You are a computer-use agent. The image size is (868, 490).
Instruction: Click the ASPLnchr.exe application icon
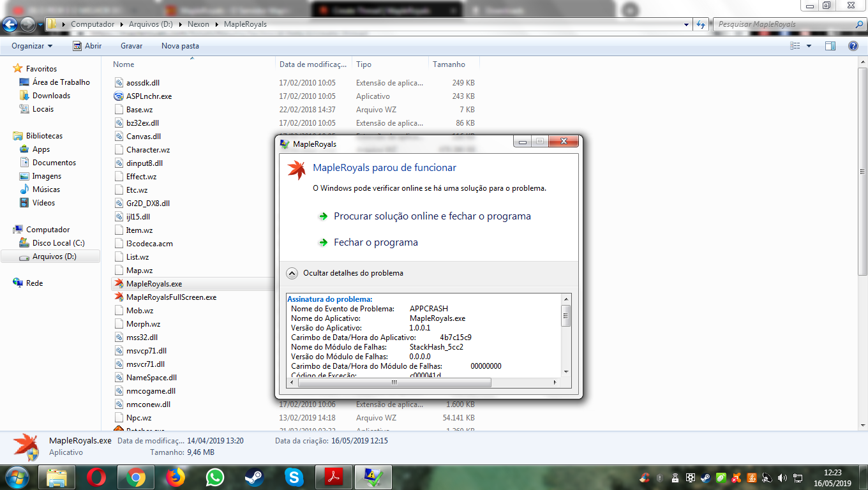(x=118, y=96)
